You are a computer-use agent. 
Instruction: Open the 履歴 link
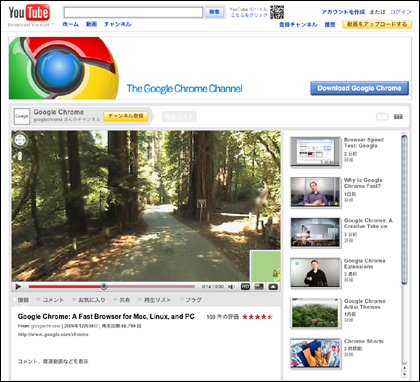330,25
